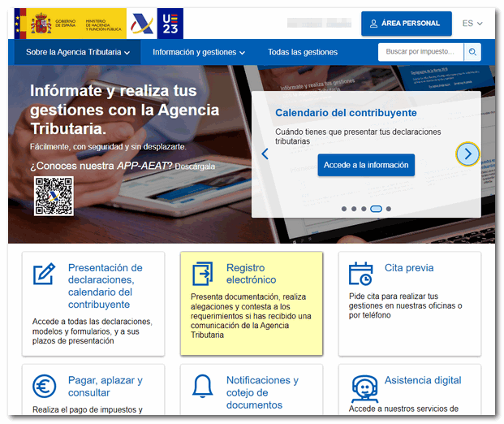
Task: Go to next carousel slide
Action: point(467,154)
